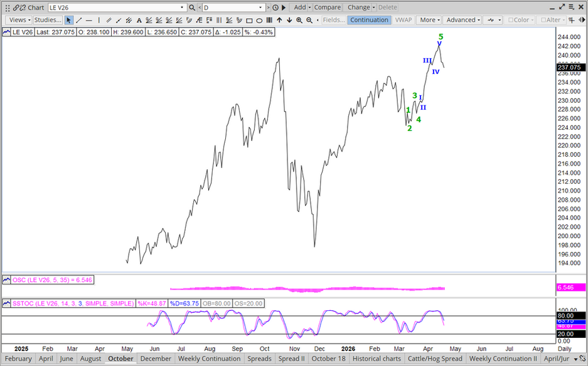Click the Studies... button

(48, 20)
